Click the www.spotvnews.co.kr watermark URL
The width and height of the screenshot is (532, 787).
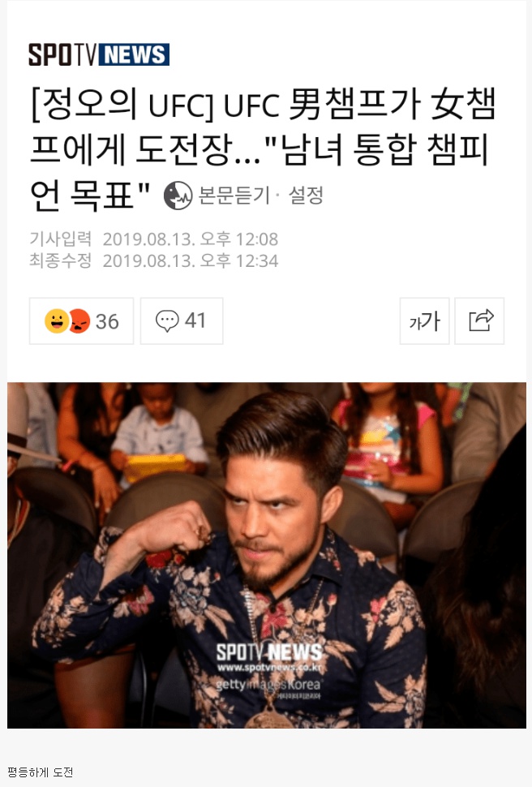click(x=269, y=668)
